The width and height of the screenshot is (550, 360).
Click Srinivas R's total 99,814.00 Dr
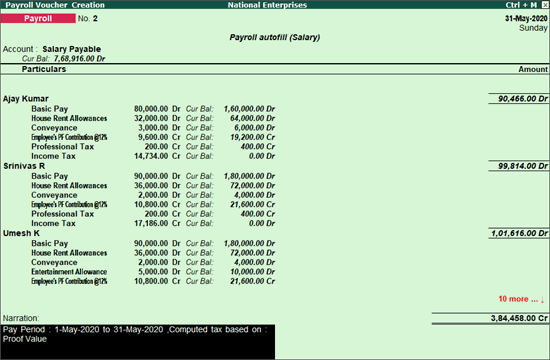pos(523,166)
